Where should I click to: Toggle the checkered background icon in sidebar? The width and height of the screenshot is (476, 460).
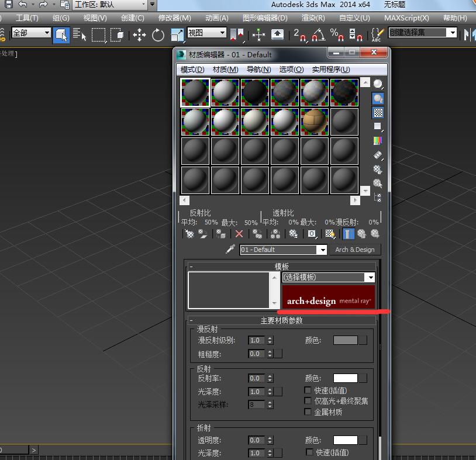pos(378,113)
